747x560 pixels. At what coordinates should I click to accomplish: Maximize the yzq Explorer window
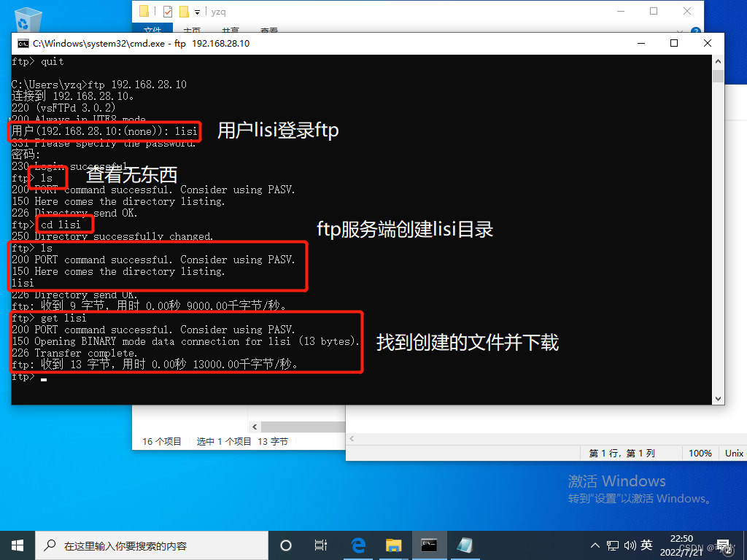click(x=654, y=11)
